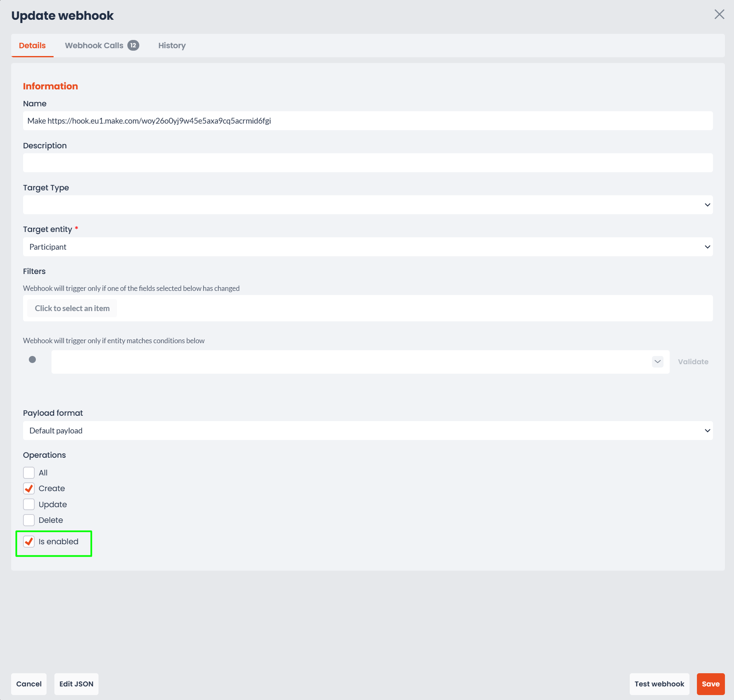Check the All operations checkbox
The image size is (734, 700).
[x=29, y=473]
